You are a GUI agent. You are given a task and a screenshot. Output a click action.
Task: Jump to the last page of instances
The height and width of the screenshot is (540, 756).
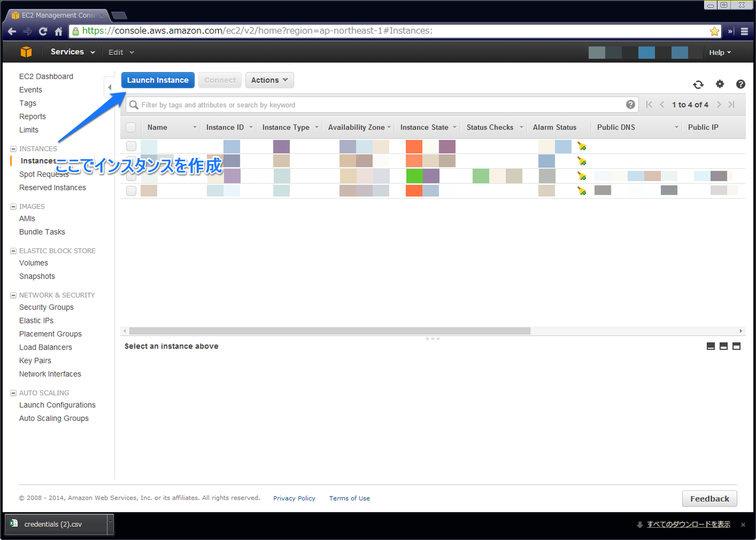pyautogui.click(x=731, y=104)
